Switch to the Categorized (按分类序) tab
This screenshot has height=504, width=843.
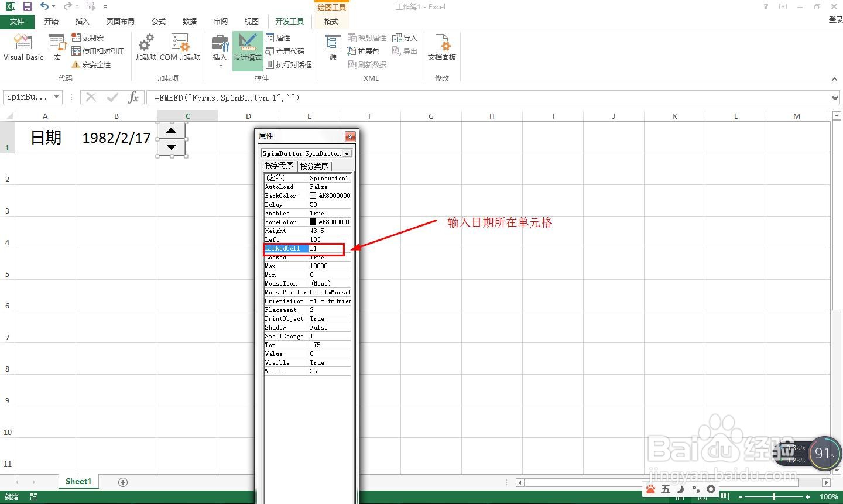[314, 166]
